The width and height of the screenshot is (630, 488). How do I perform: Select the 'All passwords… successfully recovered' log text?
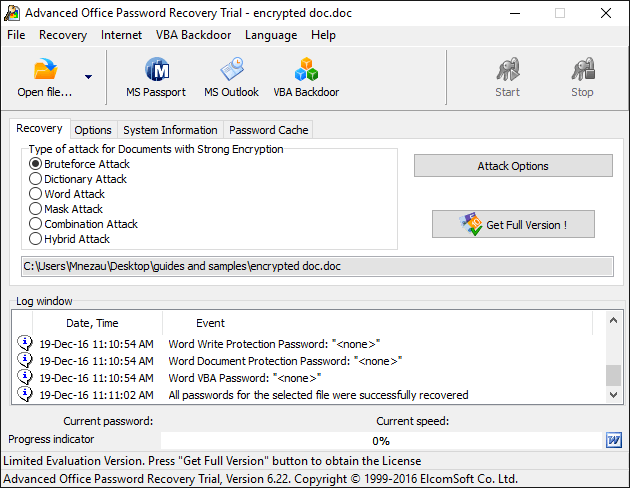pos(318,395)
